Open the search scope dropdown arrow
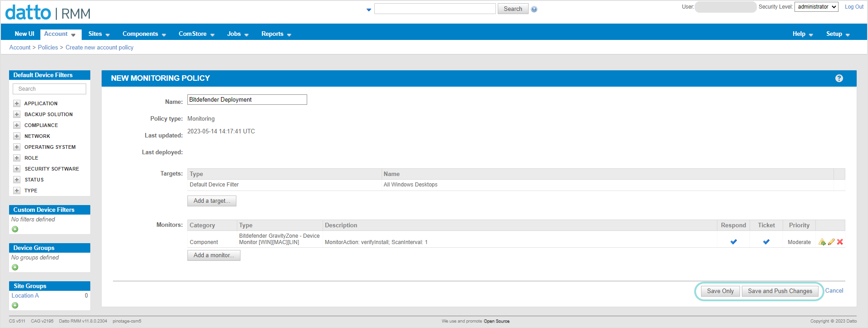This screenshot has height=328, width=868. [x=368, y=10]
